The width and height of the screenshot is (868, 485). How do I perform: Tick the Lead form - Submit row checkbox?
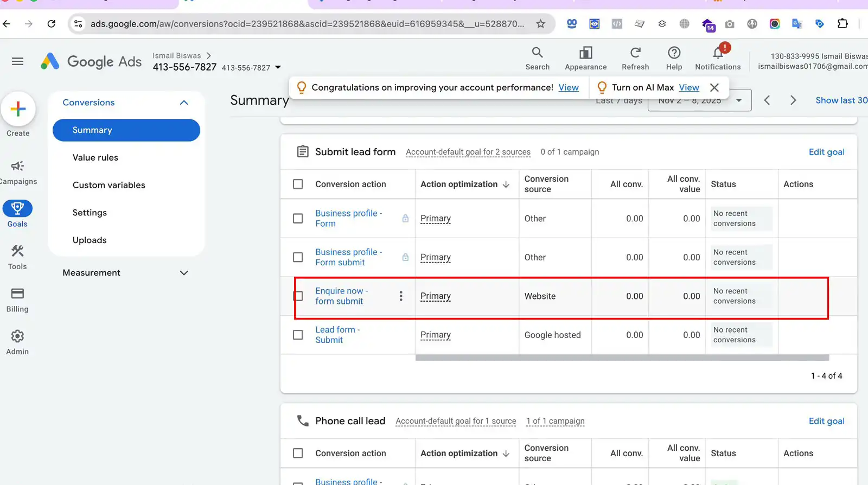[298, 335]
